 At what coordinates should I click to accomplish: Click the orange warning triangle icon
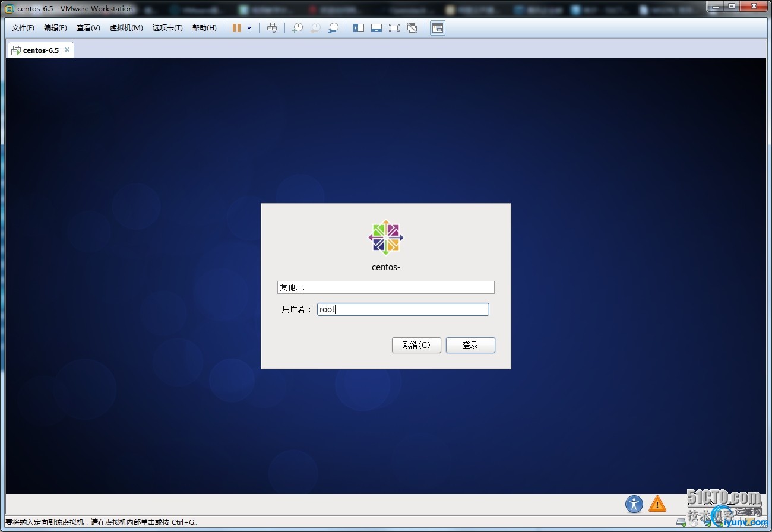coord(657,504)
